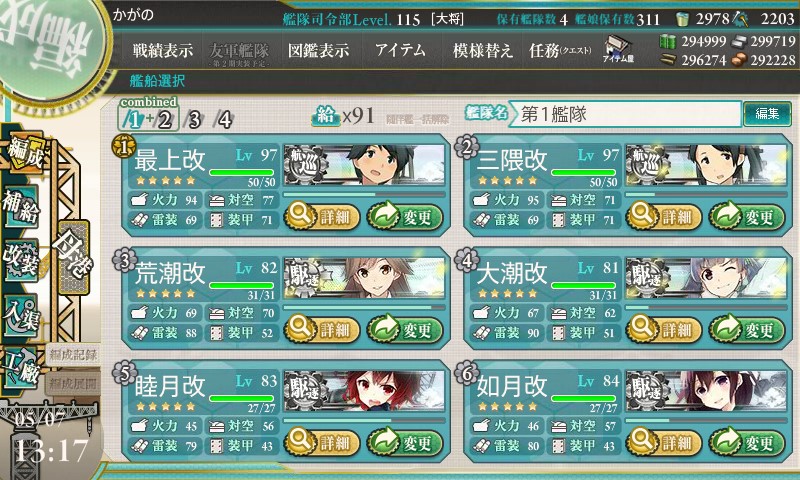Image resolution: width=800 pixels, height=480 pixels.
Task: Click the 給 bulk resupply icon
Action: click(326, 116)
